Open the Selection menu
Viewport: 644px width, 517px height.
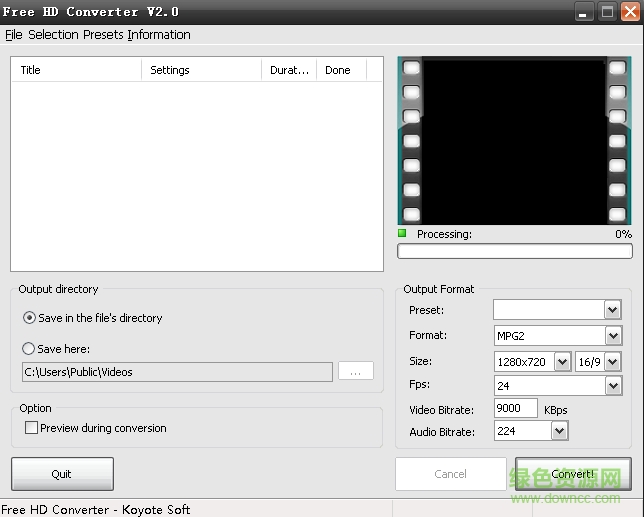pos(53,34)
